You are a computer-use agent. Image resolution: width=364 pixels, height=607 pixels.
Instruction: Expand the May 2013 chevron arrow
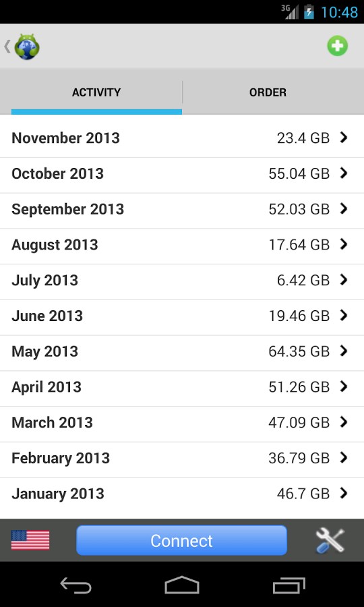point(344,351)
